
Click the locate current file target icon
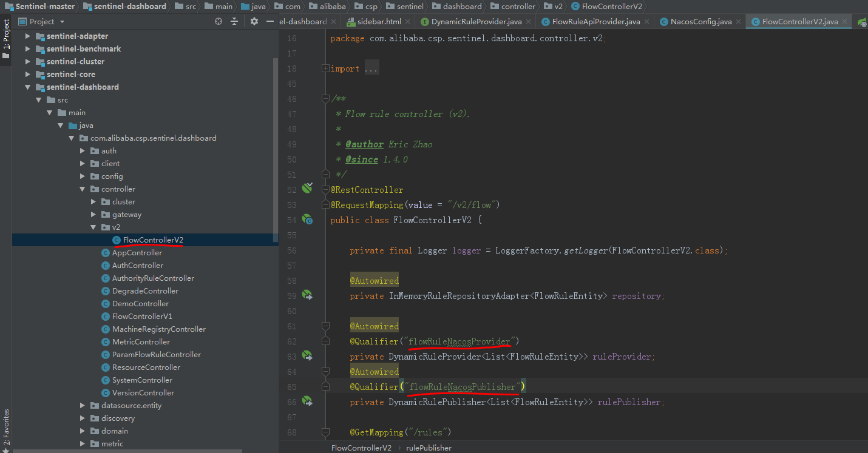(219, 21)
